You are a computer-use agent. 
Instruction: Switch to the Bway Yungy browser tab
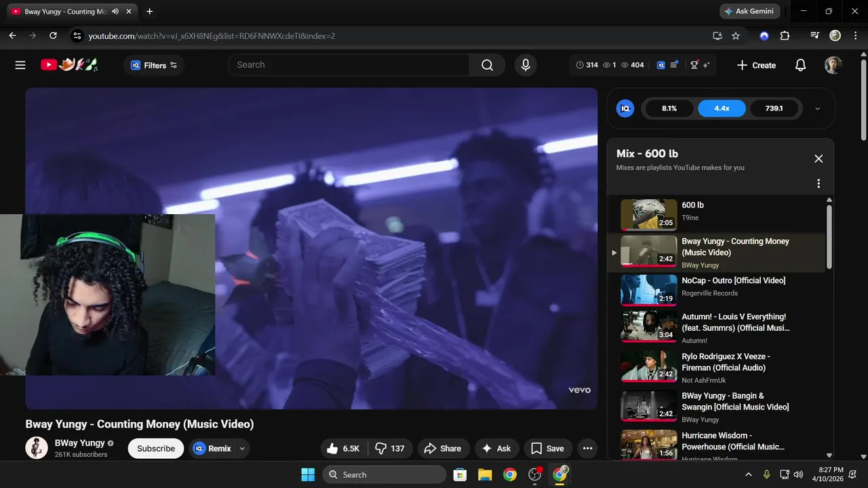65,12
